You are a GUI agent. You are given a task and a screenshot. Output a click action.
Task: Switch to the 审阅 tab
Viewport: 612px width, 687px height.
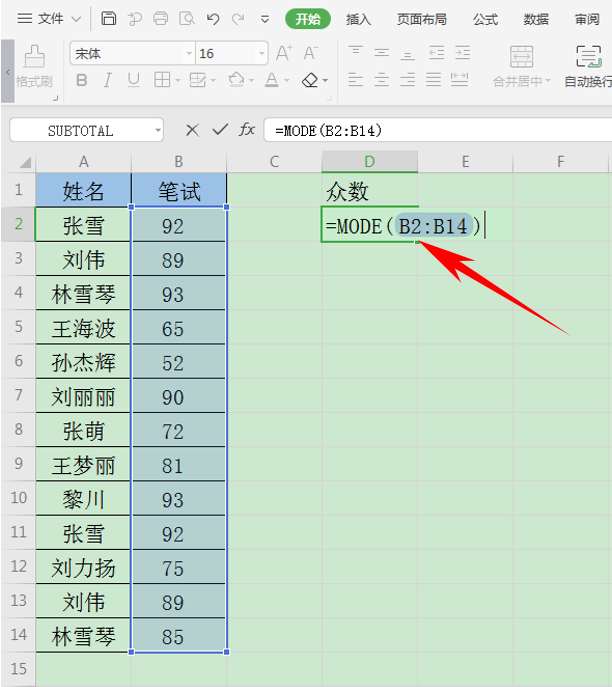pos(587,19)
